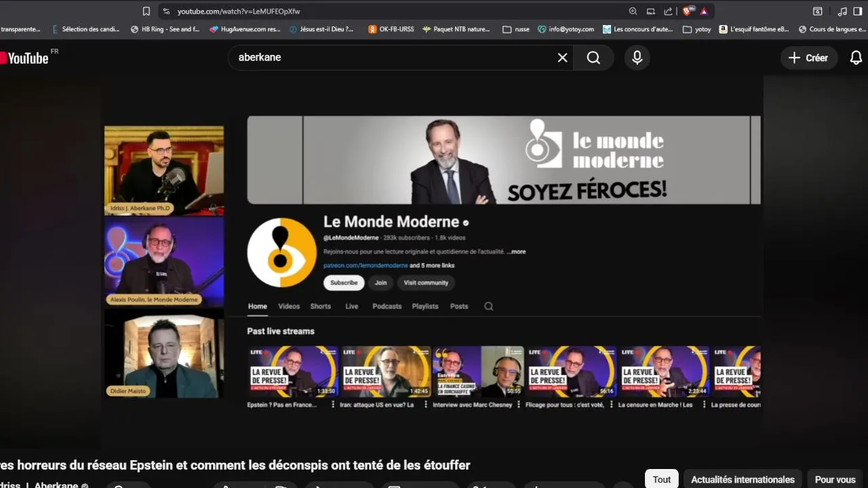
Task: Click the Le Monde Moderne channel name
Action: 391,222
